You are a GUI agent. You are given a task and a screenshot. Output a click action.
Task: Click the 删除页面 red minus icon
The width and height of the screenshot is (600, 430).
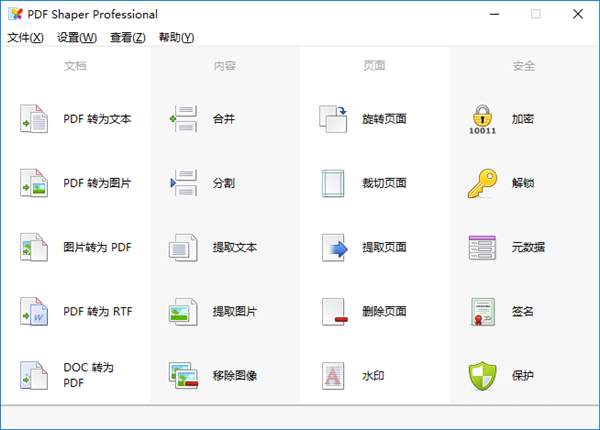[x=334, y=311]
